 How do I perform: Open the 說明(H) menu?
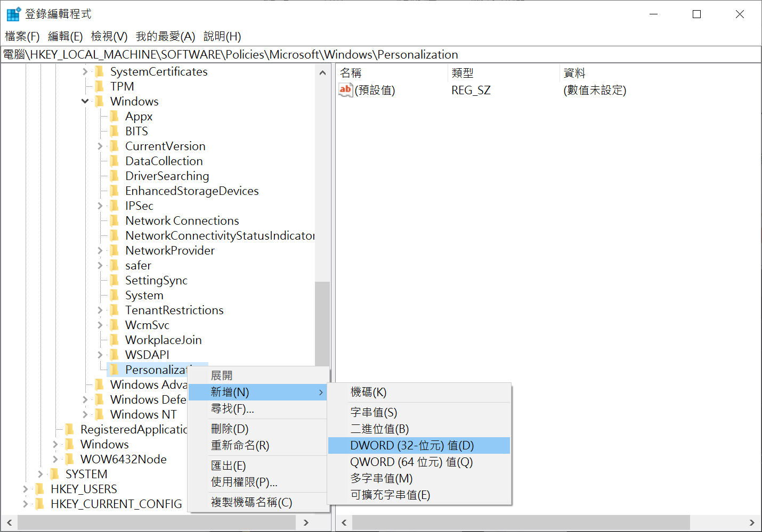(222, 36)
